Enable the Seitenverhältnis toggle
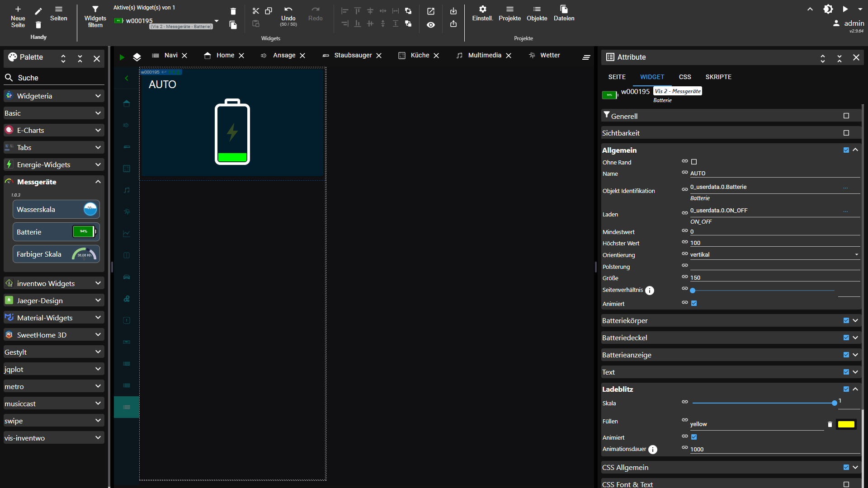 point(694,290)
